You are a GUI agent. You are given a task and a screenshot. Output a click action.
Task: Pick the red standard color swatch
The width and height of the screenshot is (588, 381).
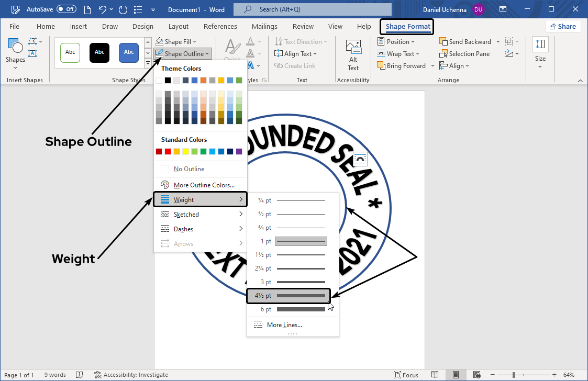pos(168,152)
